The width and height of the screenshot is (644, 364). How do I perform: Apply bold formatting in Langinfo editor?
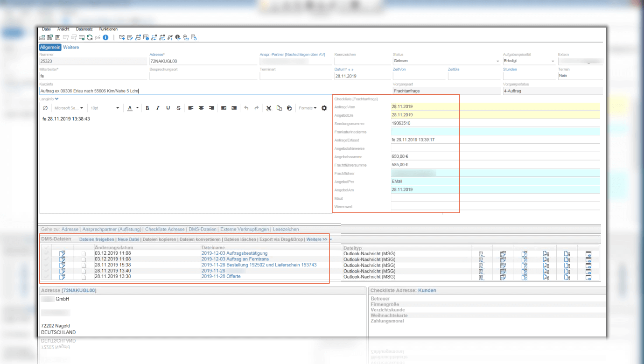[147, 108]
